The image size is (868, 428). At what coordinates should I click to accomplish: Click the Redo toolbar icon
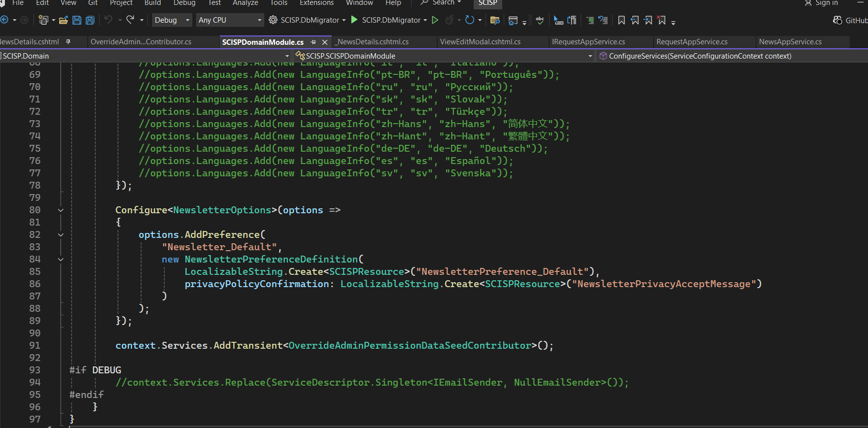tap(130, 20)
